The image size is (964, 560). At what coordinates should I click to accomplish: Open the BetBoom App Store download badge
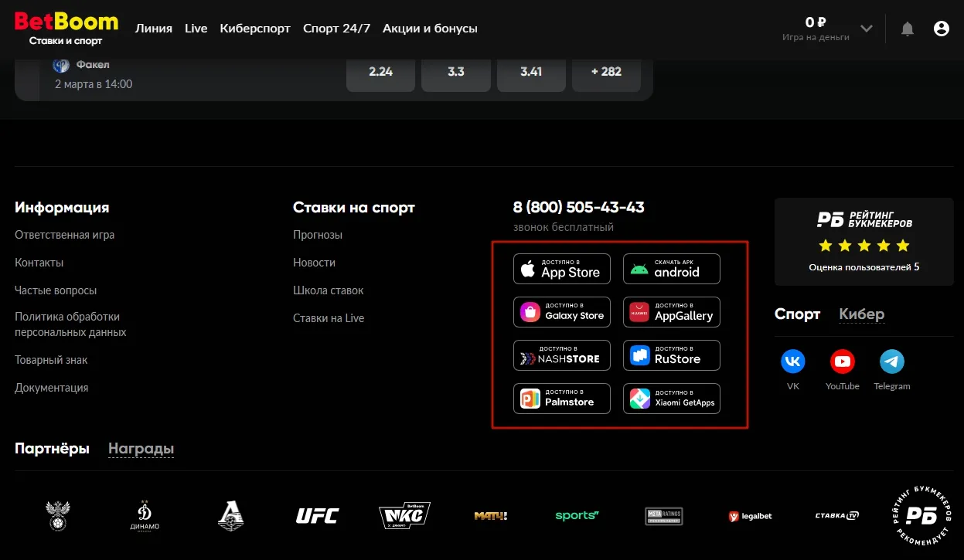pos(561,268)
